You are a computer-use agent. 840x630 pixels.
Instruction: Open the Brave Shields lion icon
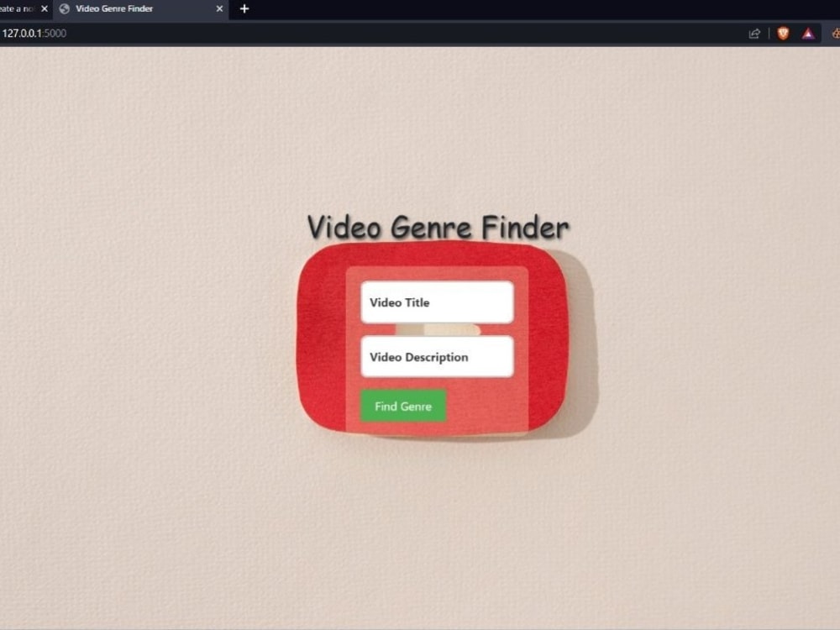coord(783,34)
